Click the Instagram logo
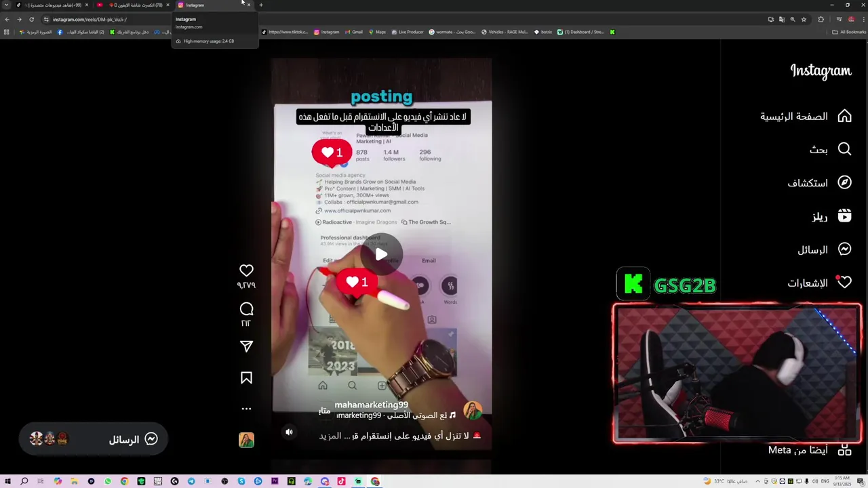 pyautogui.click(x=821, y=71)
